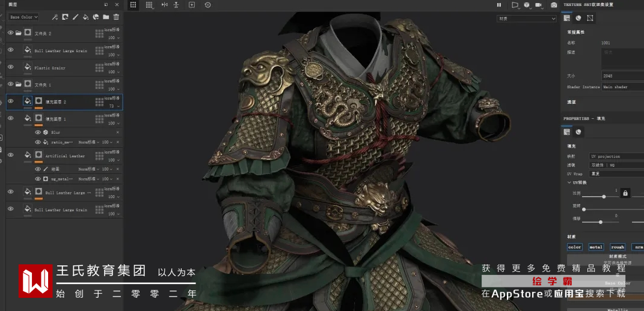
Task: Toggle visibility of the mg_metal mask effect
Action: tap(38, 179)
